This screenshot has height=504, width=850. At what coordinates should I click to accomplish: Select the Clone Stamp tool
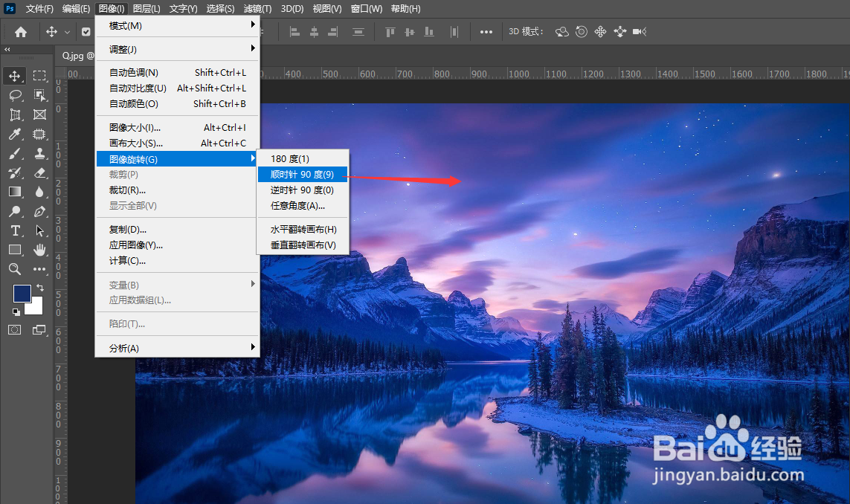(39, 154)
